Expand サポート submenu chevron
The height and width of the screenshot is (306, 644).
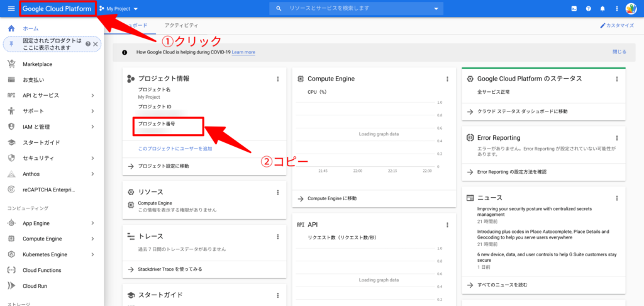[x=93, y=111]
